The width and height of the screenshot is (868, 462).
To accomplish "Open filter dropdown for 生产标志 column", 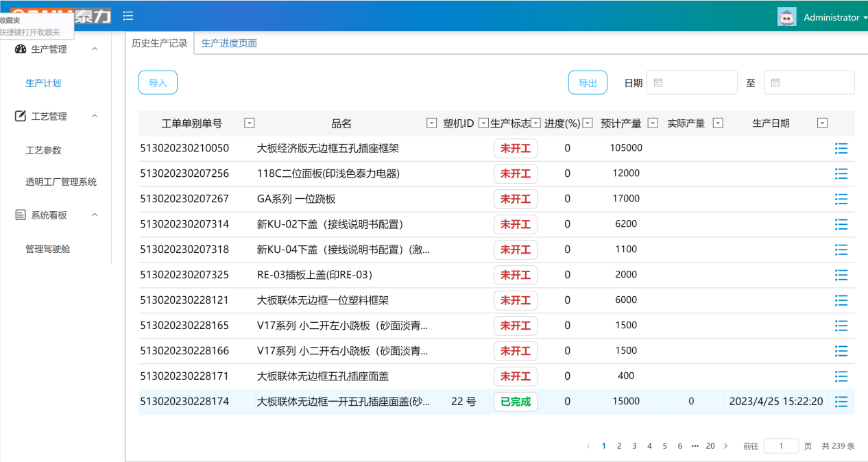I will [536, 123].
